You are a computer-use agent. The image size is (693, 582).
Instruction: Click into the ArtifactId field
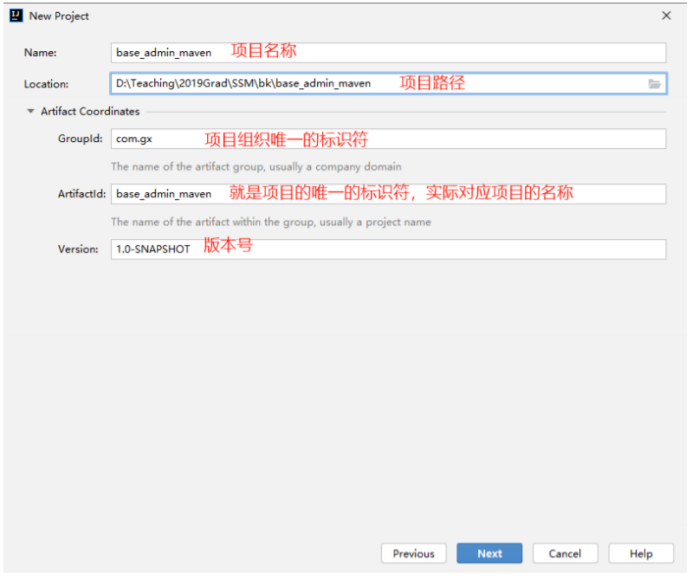pos(388,194)
